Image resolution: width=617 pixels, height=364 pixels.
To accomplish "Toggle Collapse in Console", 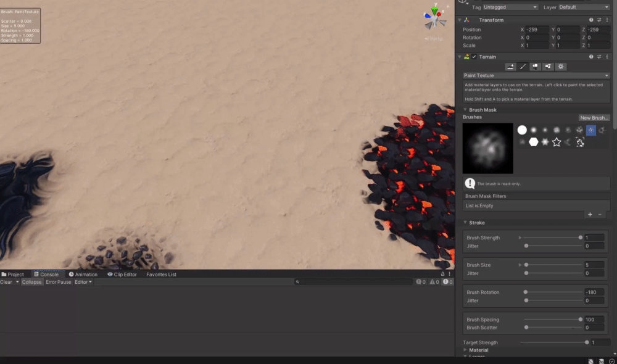I will (31, 282).
